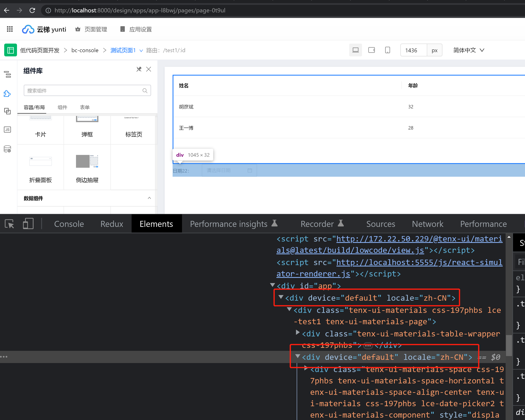Go forward in browser history

pyautogui.click(x=19, y=10)
